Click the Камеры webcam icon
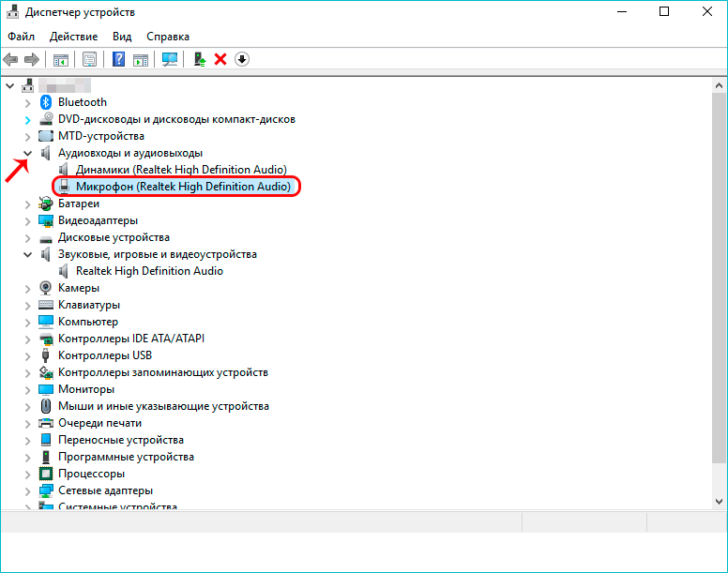The image size is (728, 573). pos(45,288)
